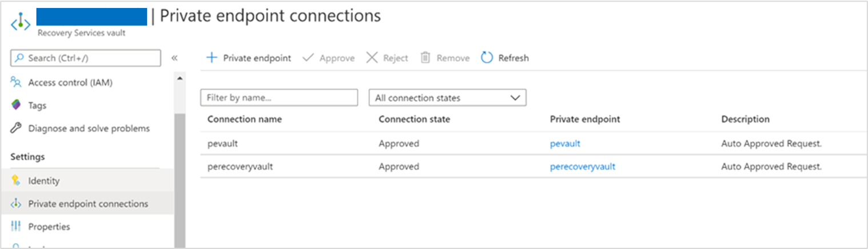Open the perecoveryvault private endpoint link
Image resolution: width=868 pixels, height=249 pixels.
(582, 167)
